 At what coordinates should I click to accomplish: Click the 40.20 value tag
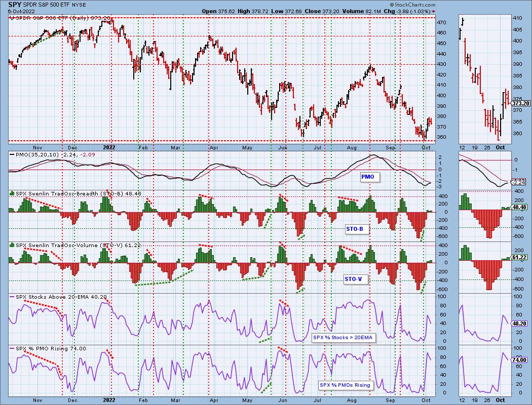[519, 323]
